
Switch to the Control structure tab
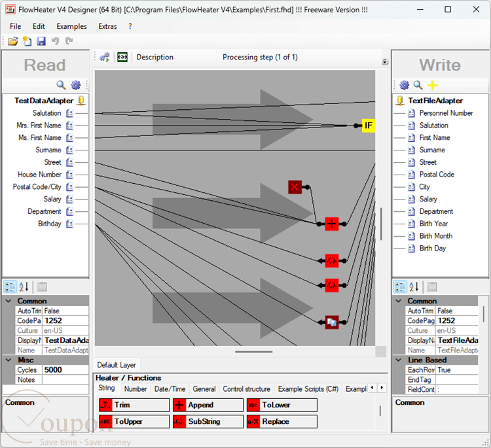(247, 389)
